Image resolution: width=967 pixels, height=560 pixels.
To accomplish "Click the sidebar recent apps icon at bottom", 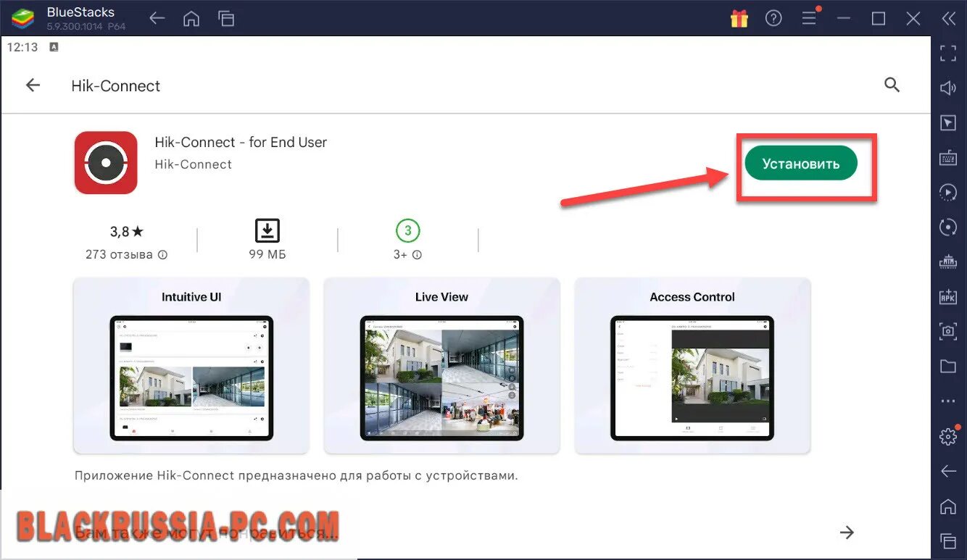I will [x=948, y=540].
